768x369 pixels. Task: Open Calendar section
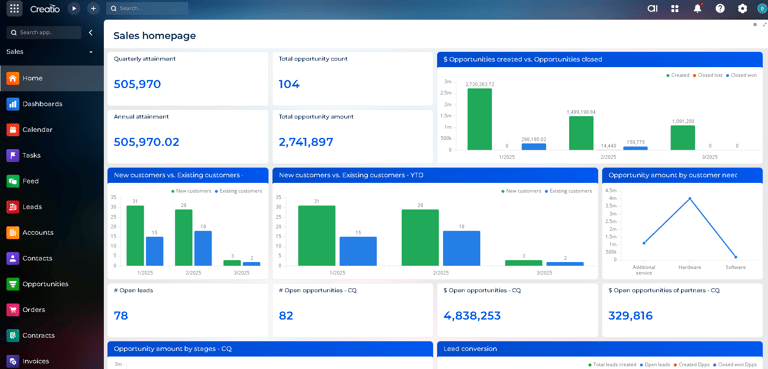pyautogui.click(x=37, y=129)
